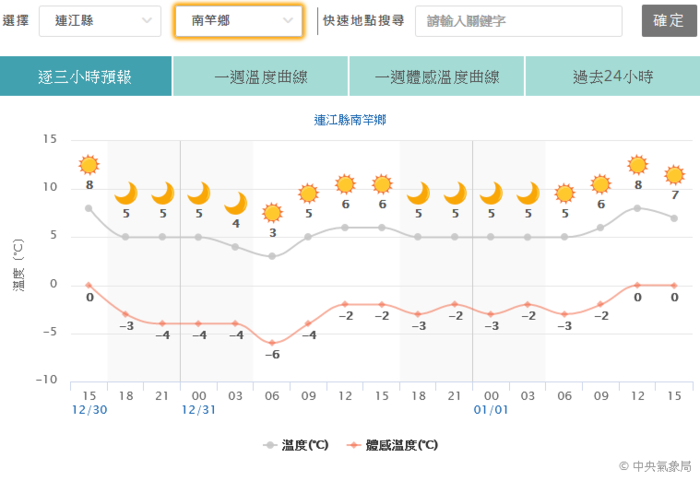
Task: Click the 連江縣南竿鄉 chart title link
Action: pyautogui.click(x=350, y=120)
